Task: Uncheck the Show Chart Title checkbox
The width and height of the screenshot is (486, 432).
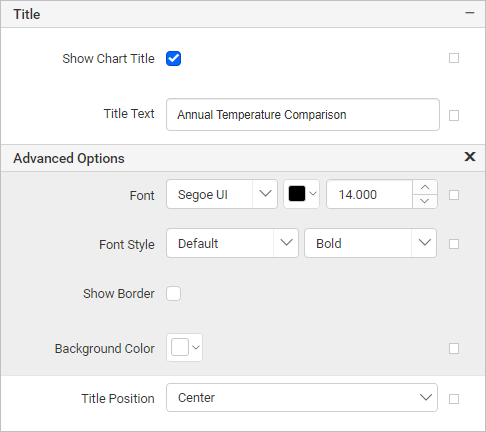Action: tap(173, 59)
